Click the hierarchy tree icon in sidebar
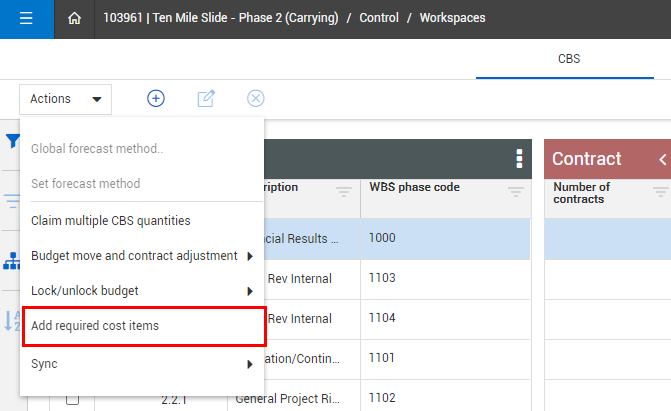The height and width of the screenshot is (411, 671). (12, 260)
